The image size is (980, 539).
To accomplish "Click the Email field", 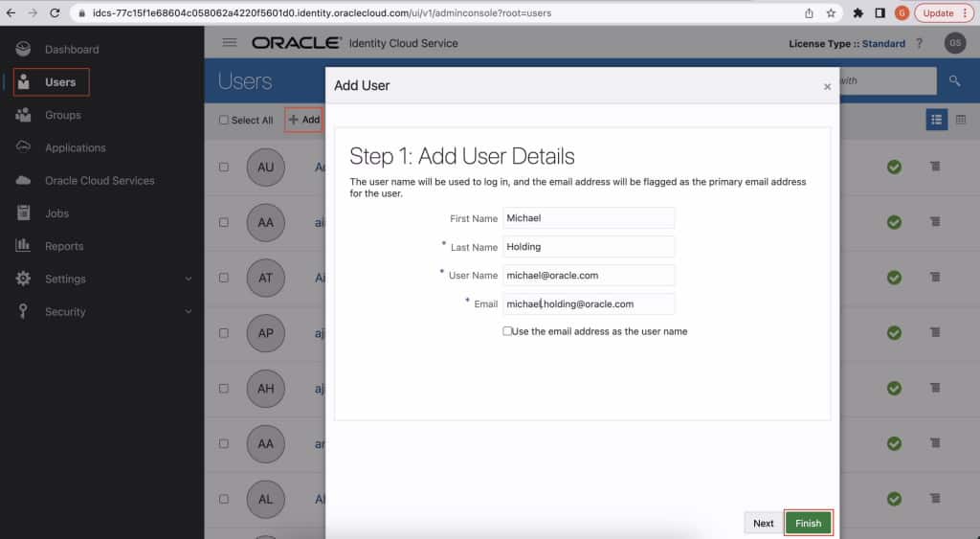I will [589, 303].
